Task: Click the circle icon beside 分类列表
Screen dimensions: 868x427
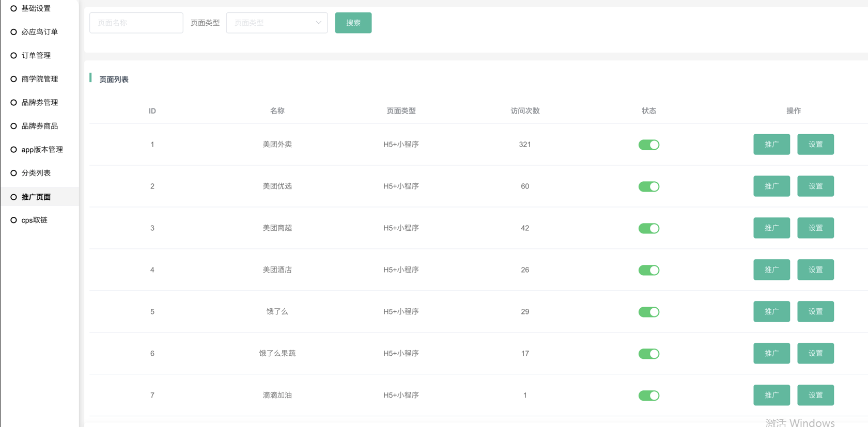Action: [13, 173]
